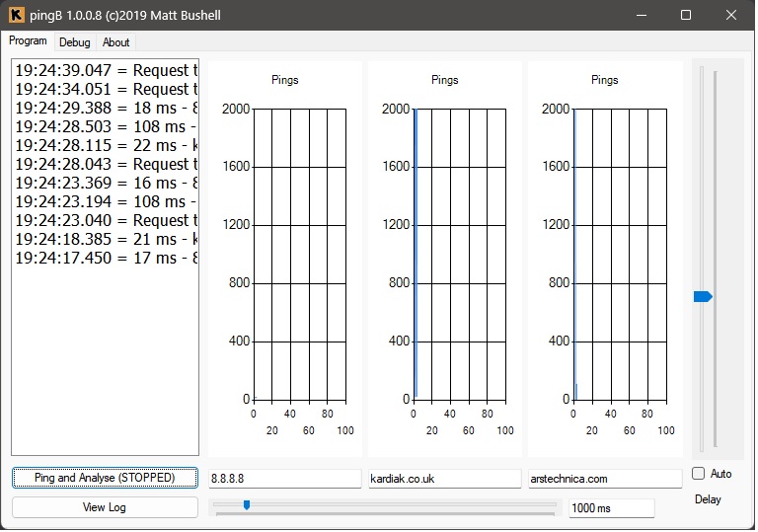This screenshot has height=532, width=758.
Task: Click the arstechnica.com Pings chart
Action: [x=605, y=259]
